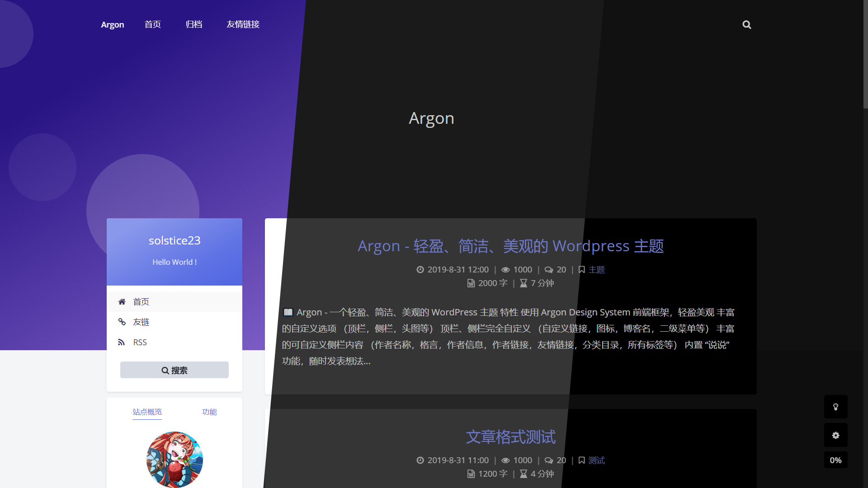Click the reading time icon showing 7分钟
This screenshot has height=488, width=868.
point(524,283)
